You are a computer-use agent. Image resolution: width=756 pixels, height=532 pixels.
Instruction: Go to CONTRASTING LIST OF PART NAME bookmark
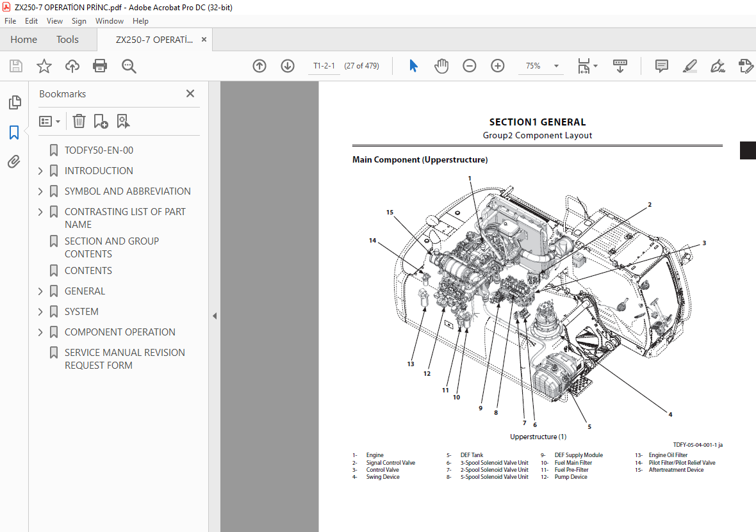pos(125,218)
